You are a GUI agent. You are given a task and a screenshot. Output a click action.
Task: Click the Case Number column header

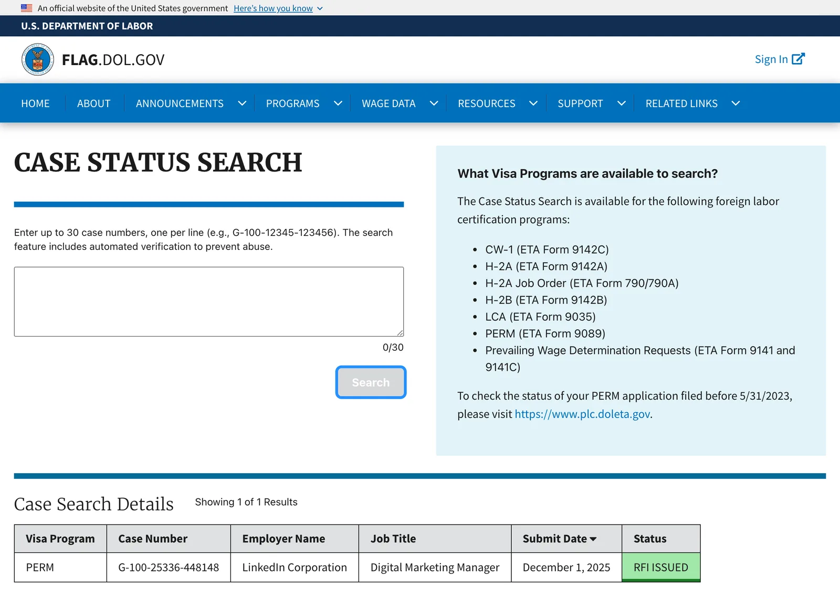click(x=169, y=539)
